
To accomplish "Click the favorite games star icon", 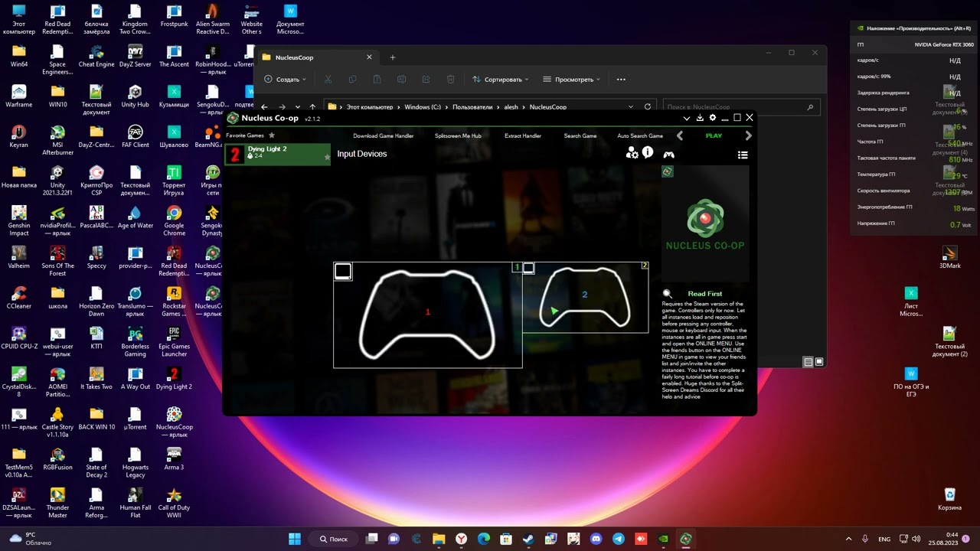I will click(x=271, y=135).
